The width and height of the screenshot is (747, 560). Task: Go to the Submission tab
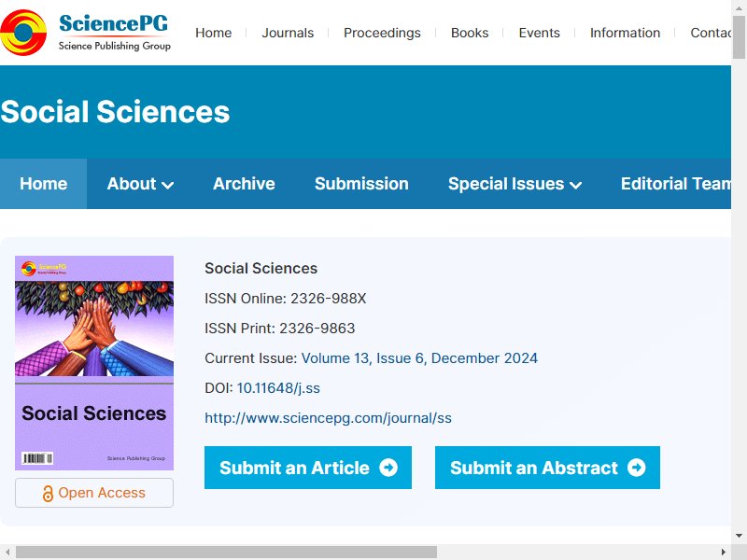pos(361,184)
